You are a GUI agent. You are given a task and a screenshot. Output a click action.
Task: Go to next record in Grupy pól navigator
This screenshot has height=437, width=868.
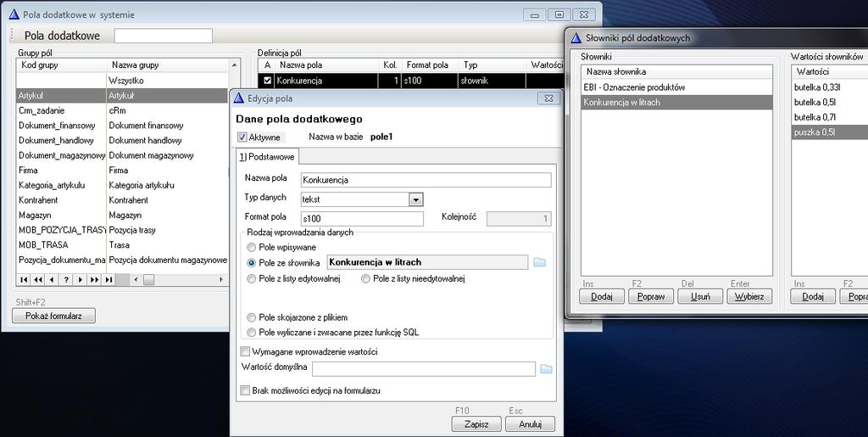point(81,280)
